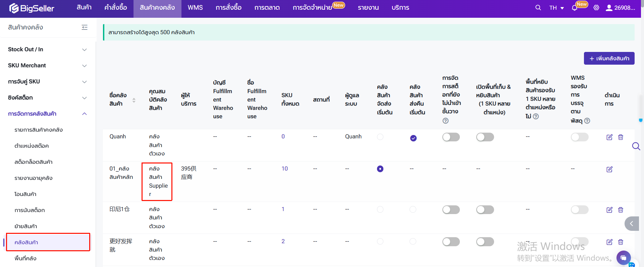Toggle WMS switch in 印尼1仓 row
Image resolution: width=644 pixels, height=267 pixels.
click(579, 210)
